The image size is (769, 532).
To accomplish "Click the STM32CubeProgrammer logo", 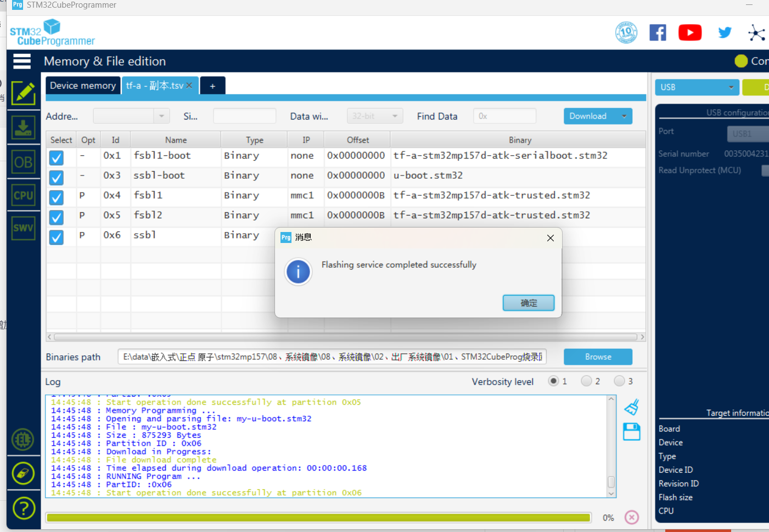I will pyautogui.click(x=52, y=33).
